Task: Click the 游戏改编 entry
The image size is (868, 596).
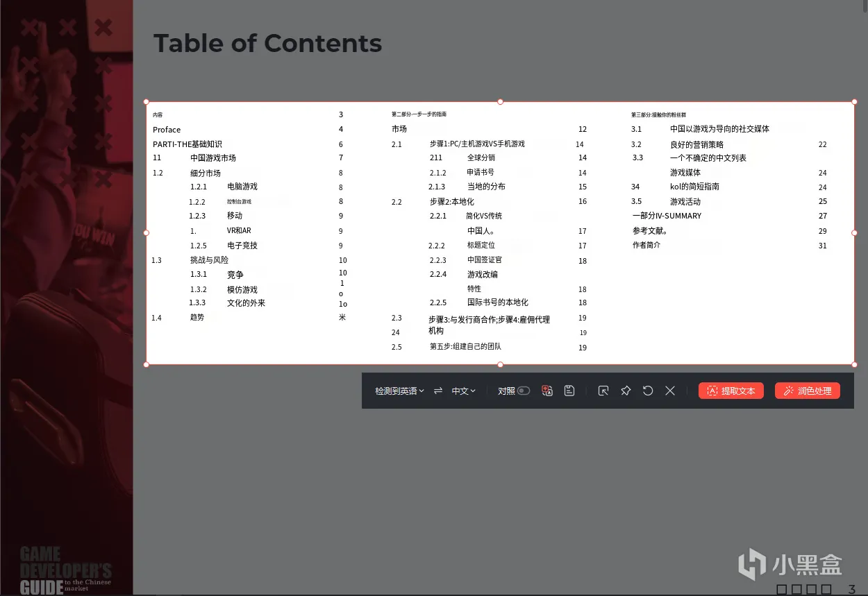Action: [x=483, y=275]
